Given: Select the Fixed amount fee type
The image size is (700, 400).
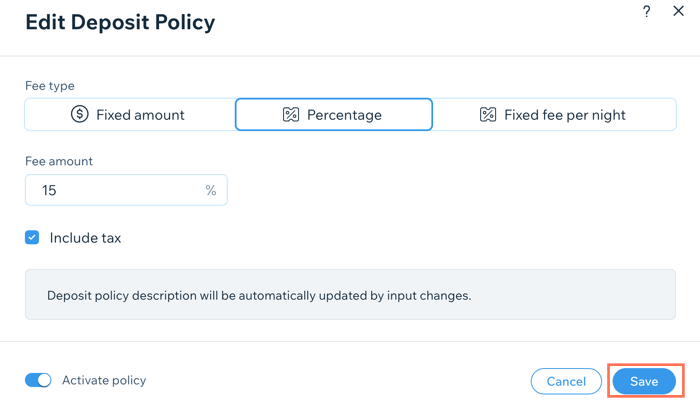Looking at the screenshot, I should pyautogui.click(x=130, y=115).
